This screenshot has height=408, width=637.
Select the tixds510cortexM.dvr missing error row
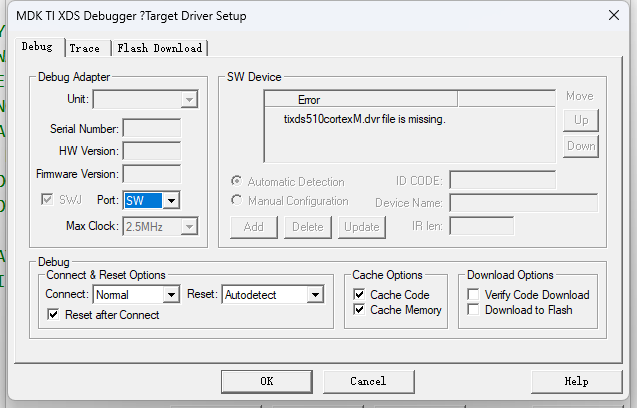tap(364, 119)
